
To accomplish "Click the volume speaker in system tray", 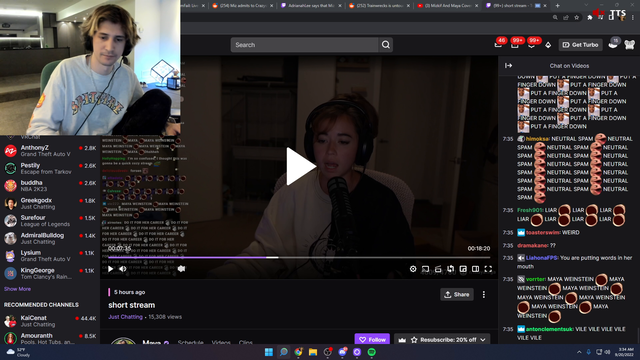I will click(x=607, y=352).
